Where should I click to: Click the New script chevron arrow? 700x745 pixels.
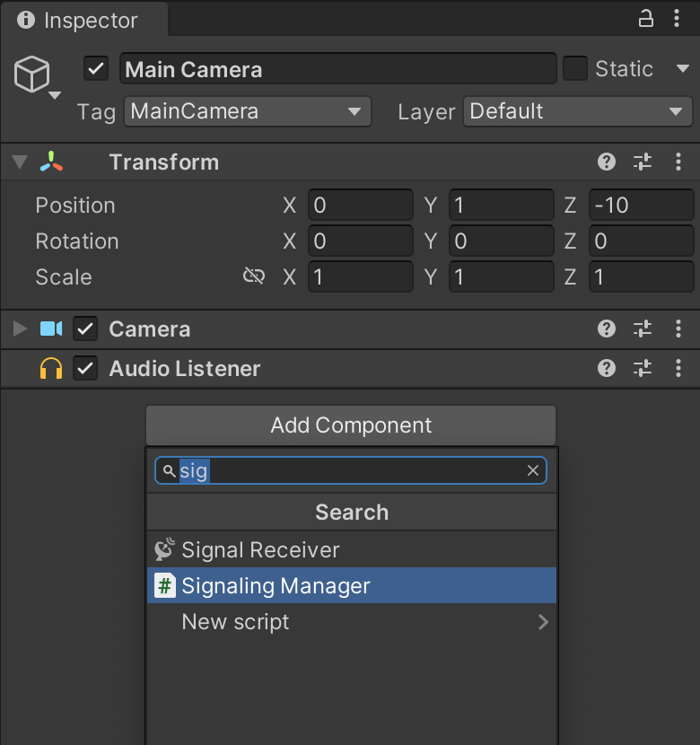point(543,621)
